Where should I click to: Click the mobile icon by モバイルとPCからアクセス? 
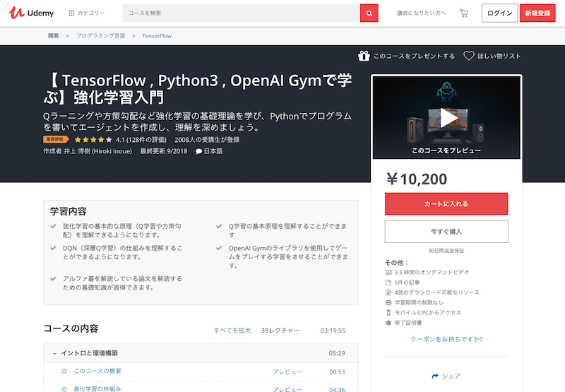pyautogui.click(x=388, y=313)
